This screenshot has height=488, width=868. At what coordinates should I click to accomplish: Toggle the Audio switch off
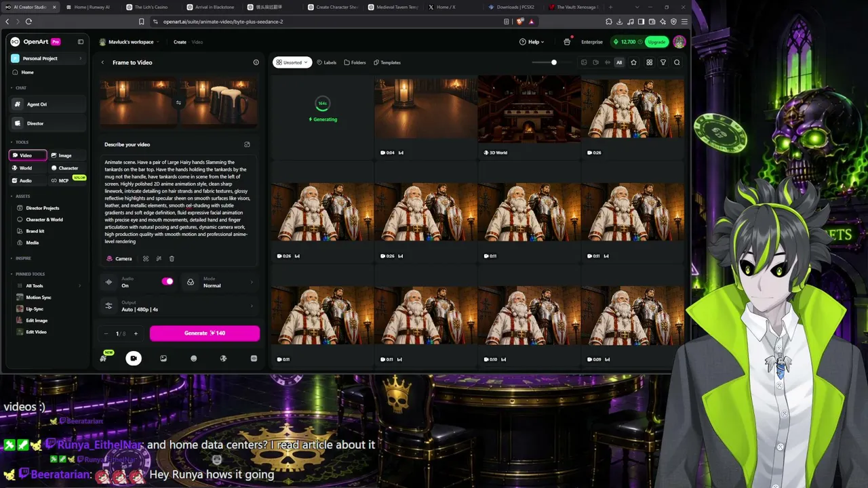tap(167, 281)
